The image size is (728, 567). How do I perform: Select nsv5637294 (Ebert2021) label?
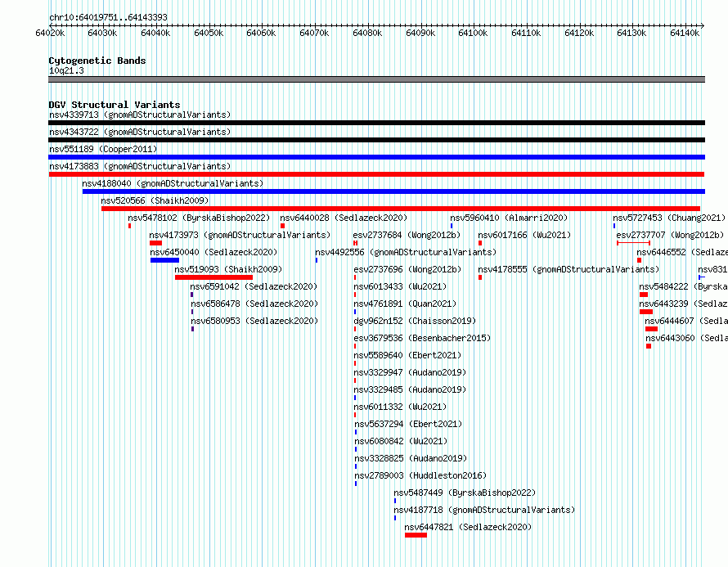point(408,424)
